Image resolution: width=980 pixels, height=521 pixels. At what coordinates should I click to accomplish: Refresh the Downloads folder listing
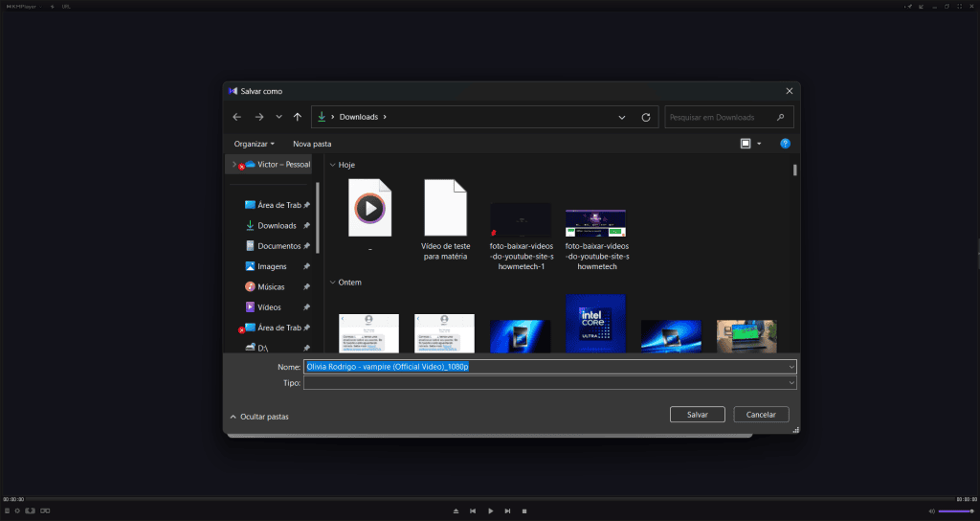[646, 117]
